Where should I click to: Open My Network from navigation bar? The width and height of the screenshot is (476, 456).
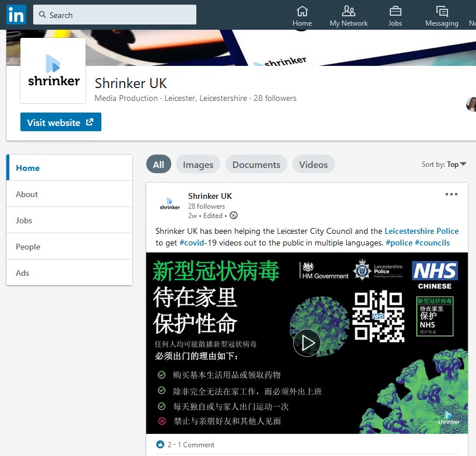pyautogui.click(x=348, y=16)
